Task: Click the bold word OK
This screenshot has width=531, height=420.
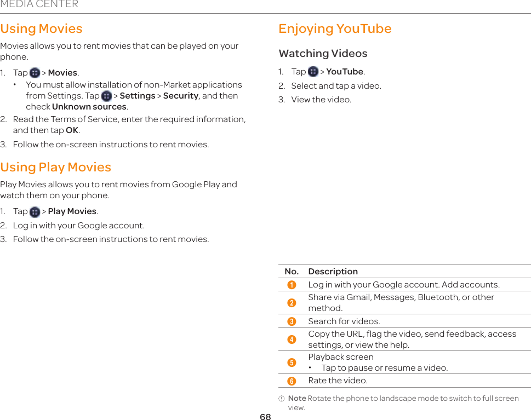Action: [x=72, y=130]
